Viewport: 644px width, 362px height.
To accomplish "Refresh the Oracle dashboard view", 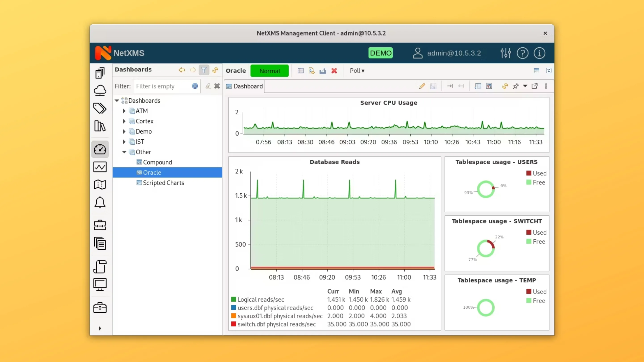I will [505, 86].
